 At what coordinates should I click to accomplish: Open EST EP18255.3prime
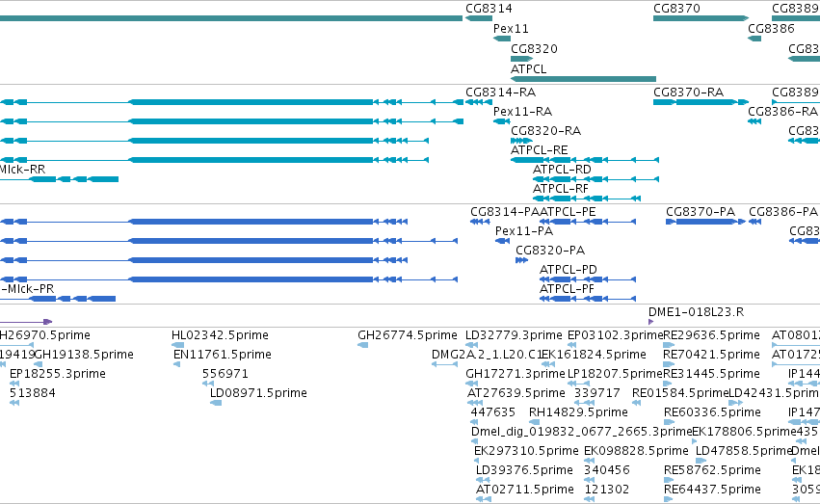click(58, 374)
